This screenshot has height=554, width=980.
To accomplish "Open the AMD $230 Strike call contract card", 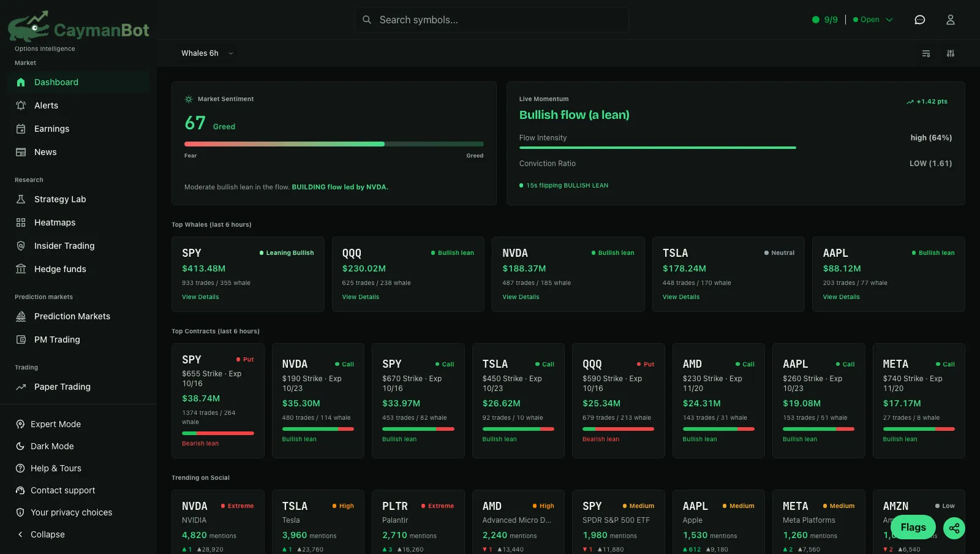I will click(718, 401).
